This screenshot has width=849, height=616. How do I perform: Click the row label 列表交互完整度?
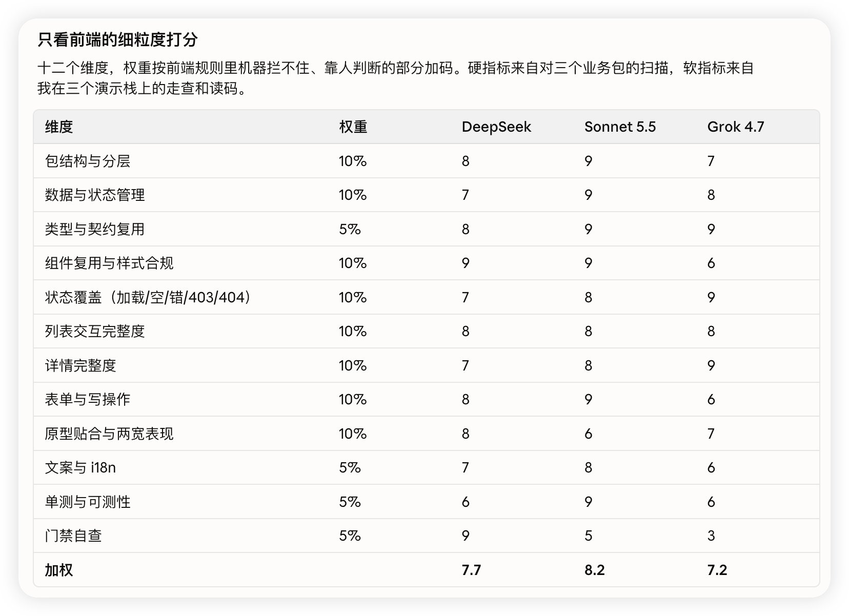(95, 331)
